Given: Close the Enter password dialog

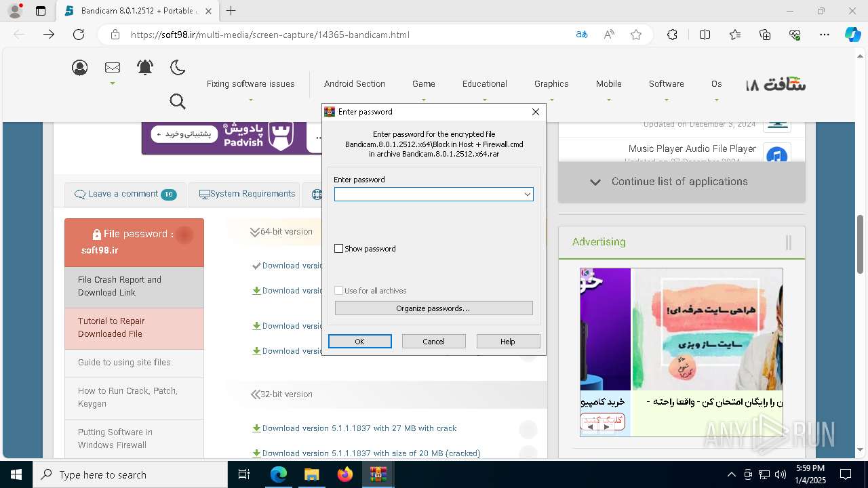Looking at the screenshot, I should pos(536,112).
